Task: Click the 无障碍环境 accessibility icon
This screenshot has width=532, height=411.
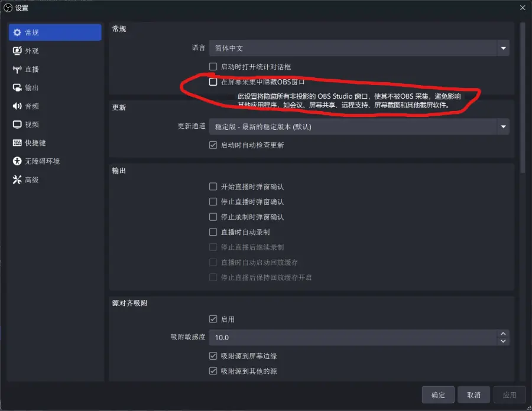Action: (x=17, y=161)
